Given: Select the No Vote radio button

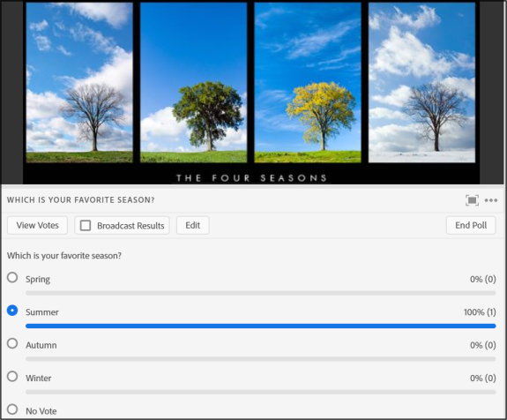Looking at the screenshot, I should pos(12,409).
